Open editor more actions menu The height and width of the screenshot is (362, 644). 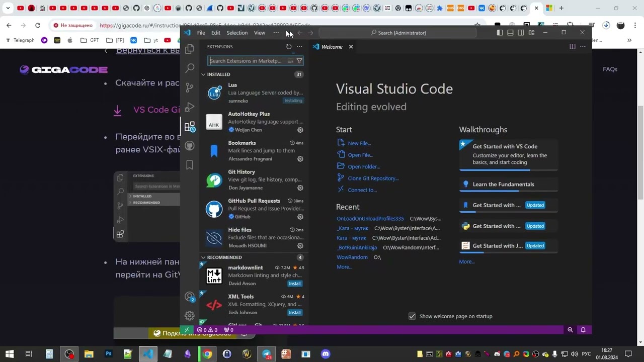pos(583,47)
